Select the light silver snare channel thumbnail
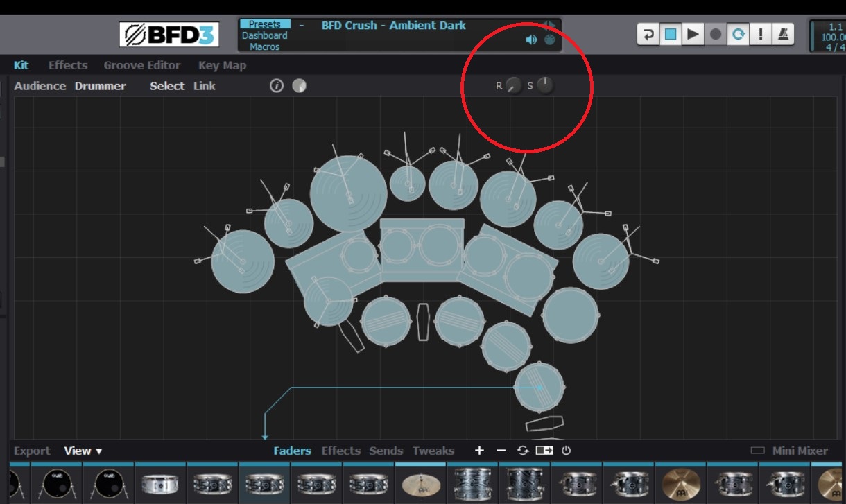This screenshot has width=846, height=504. (x=160, y=484)
